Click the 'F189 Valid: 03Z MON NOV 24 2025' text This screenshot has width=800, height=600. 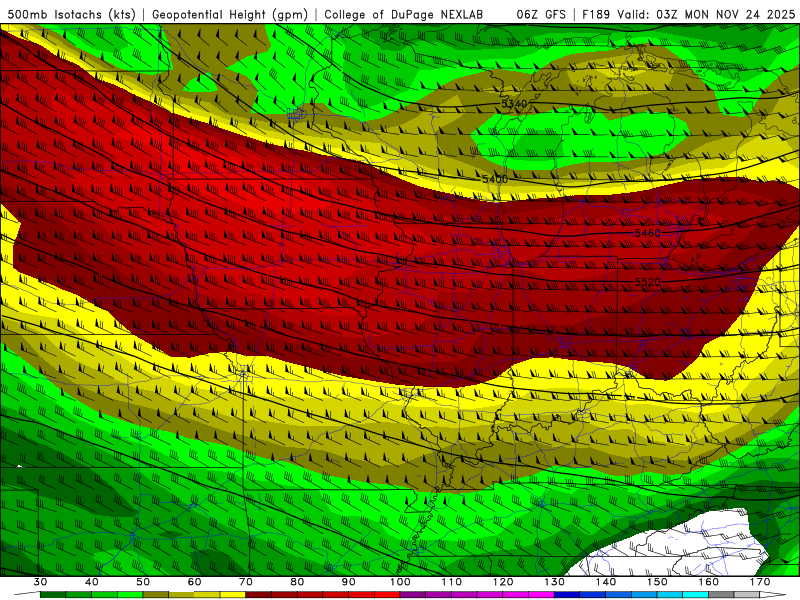pyautogui.click(x=689, y=14)
